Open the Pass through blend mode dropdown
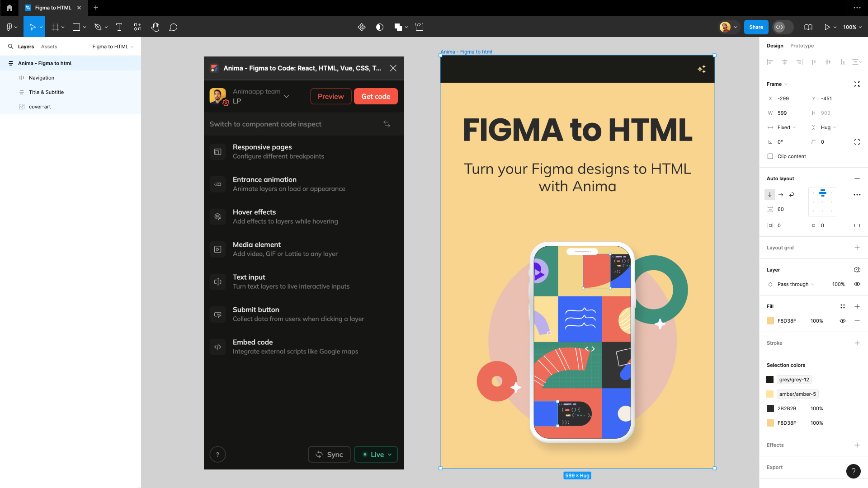This screenshot has height=488, width=868. 796,284
